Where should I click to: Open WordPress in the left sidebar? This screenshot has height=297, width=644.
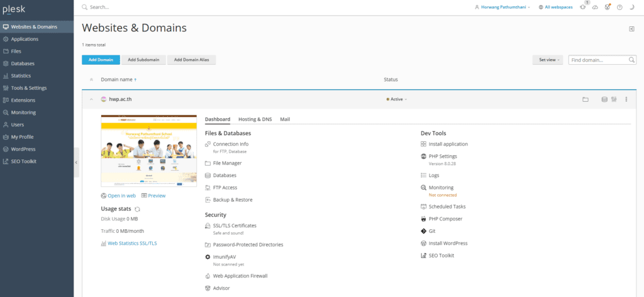(x=23, y=149)
